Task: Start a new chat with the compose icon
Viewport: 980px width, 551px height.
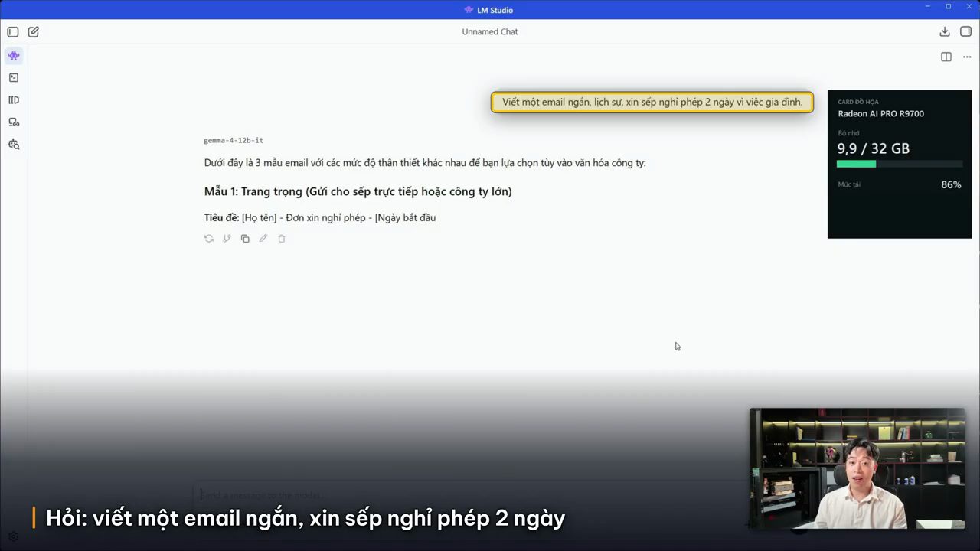Action: coord(34,32)
